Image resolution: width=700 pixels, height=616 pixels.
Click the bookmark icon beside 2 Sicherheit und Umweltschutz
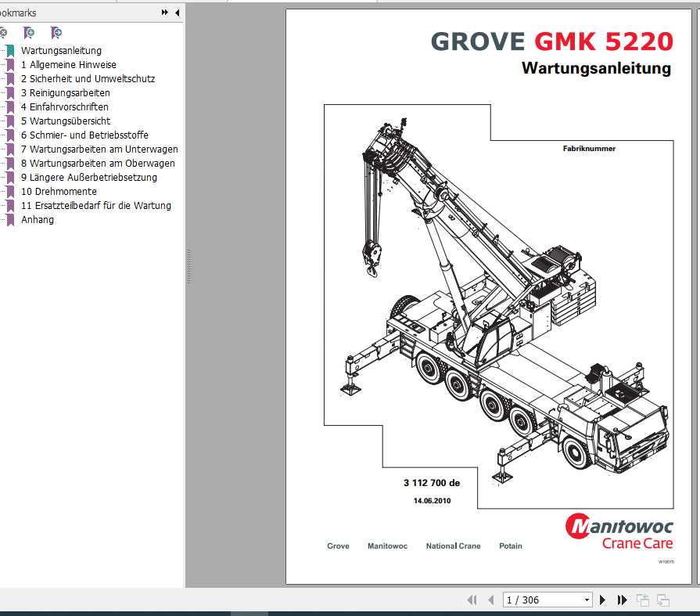click(x=10, y=78)
